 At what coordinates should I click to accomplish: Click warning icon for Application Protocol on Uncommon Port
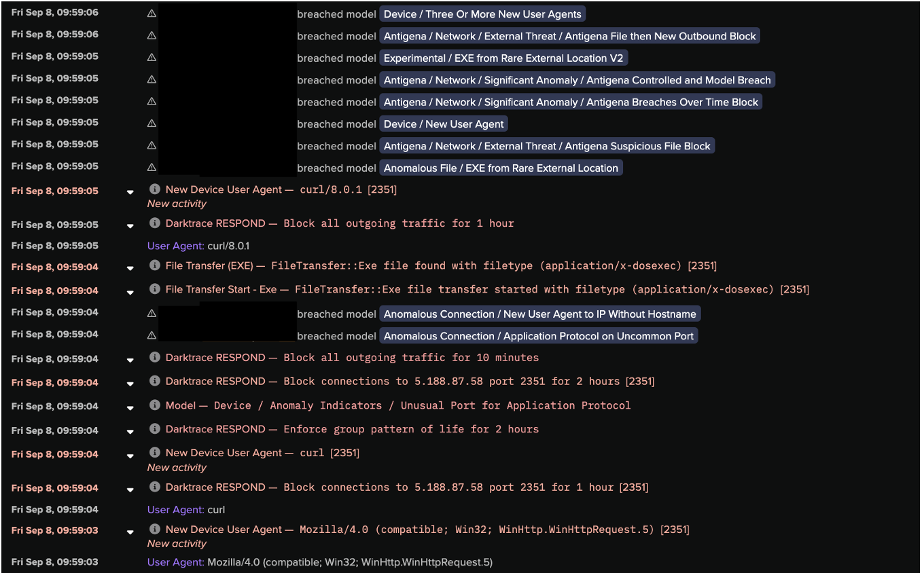152,335
